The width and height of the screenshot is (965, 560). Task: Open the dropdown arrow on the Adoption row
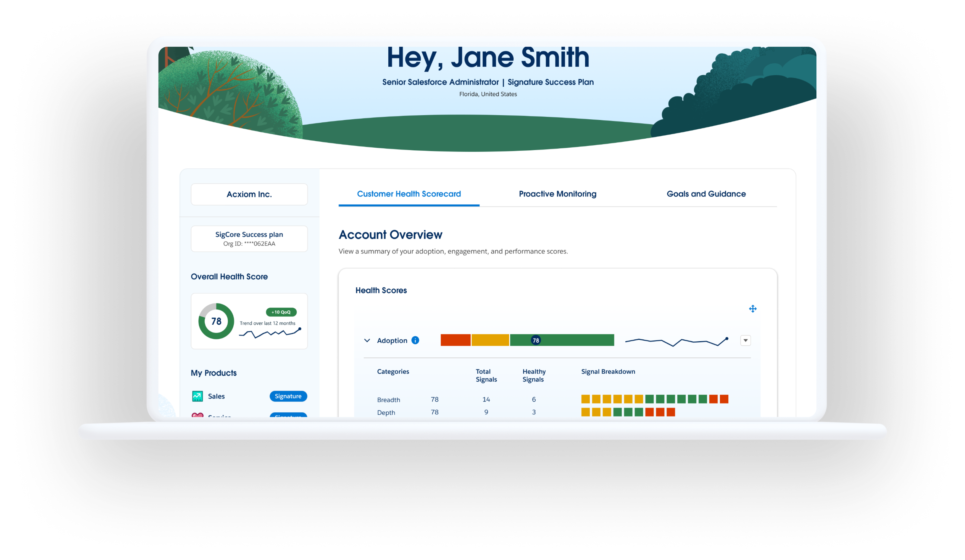(745, 340)
